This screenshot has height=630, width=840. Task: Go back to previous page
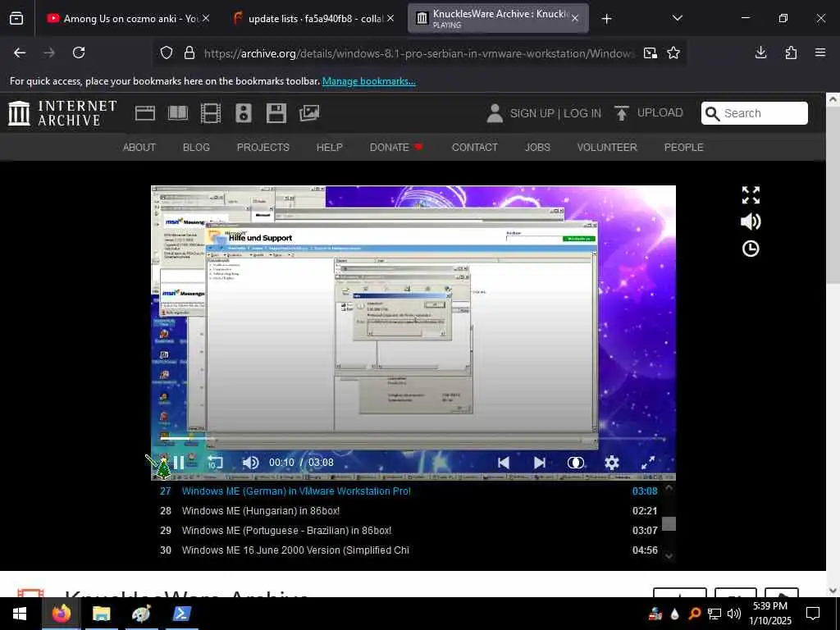(20, 52)
